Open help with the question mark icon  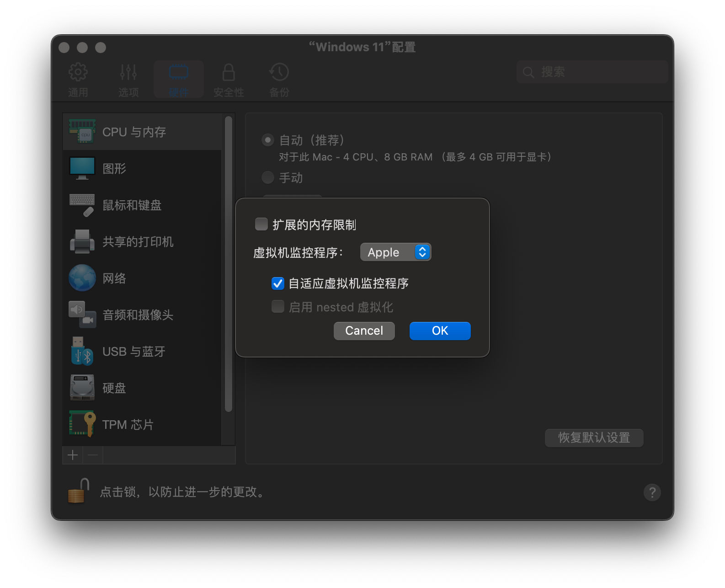coord(652,492)
